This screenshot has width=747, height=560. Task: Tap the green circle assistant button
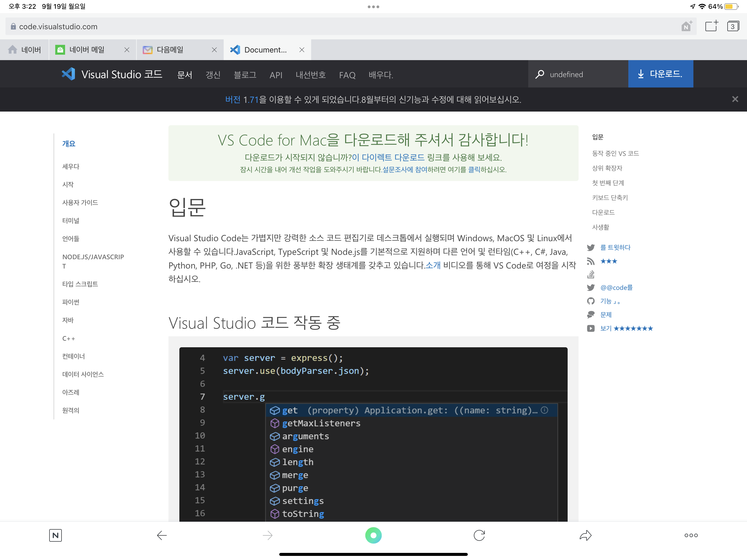373,535
